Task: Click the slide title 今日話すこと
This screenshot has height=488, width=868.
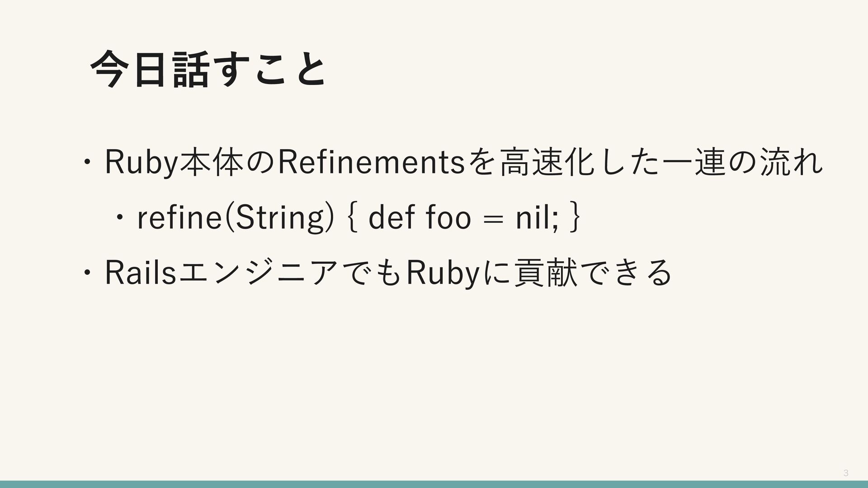Action: 208,68
